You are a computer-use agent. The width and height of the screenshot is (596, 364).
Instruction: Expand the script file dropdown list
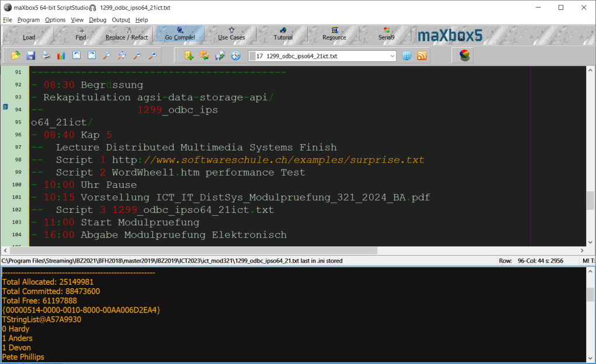click(392, 56)
